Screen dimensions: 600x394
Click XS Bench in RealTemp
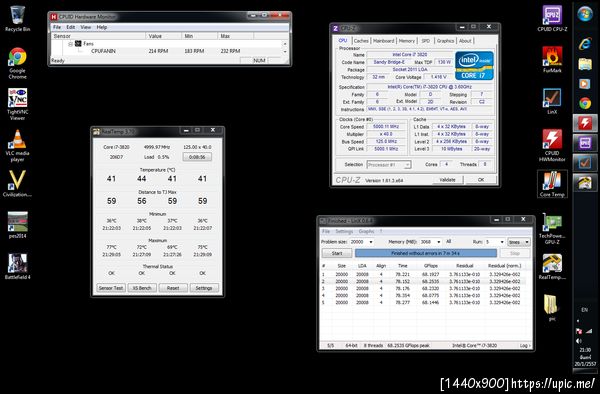pyautogui.click(x=142, y=288)
